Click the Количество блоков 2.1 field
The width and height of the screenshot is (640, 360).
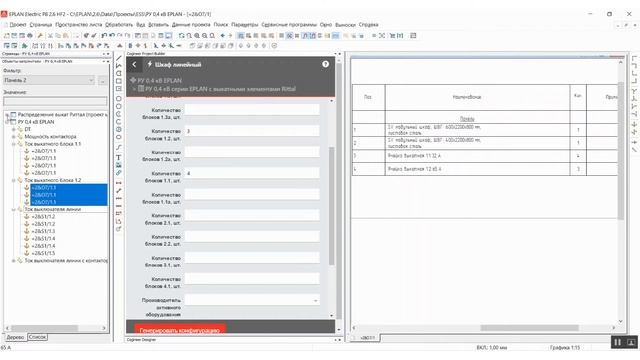(252, 216)
